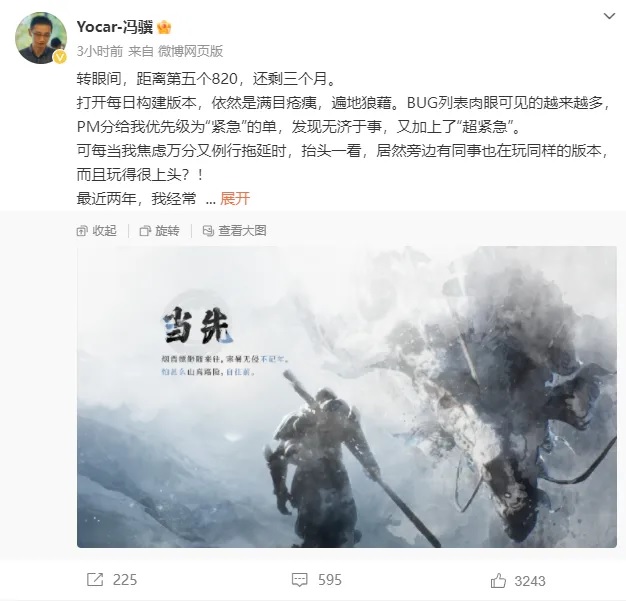Screen dimensions: 626x601
Task: Collapse the image with 收起
Action: 104,231
